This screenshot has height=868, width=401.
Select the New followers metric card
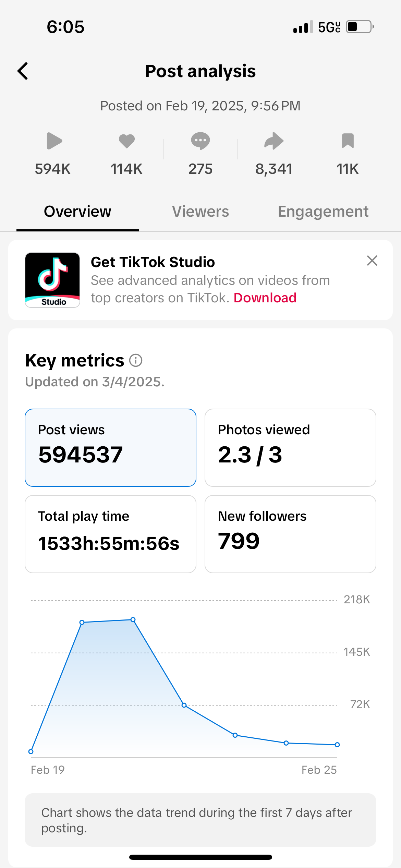pyautogui.click(x=290, y=534)
